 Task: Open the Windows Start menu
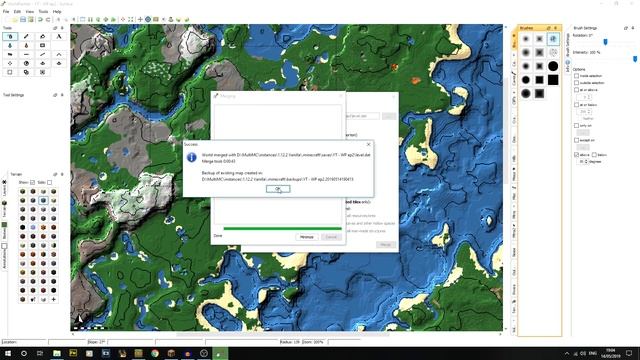[x=7, y=353]
